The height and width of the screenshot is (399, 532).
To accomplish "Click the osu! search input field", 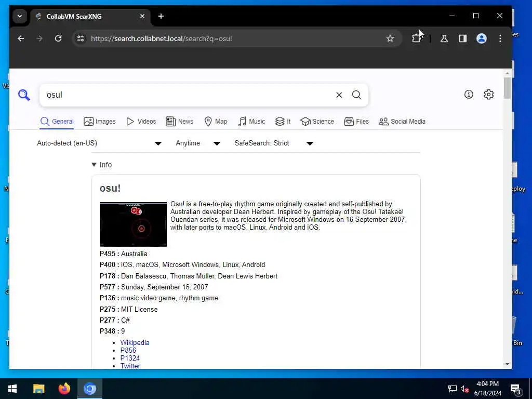I will [188, 95].
